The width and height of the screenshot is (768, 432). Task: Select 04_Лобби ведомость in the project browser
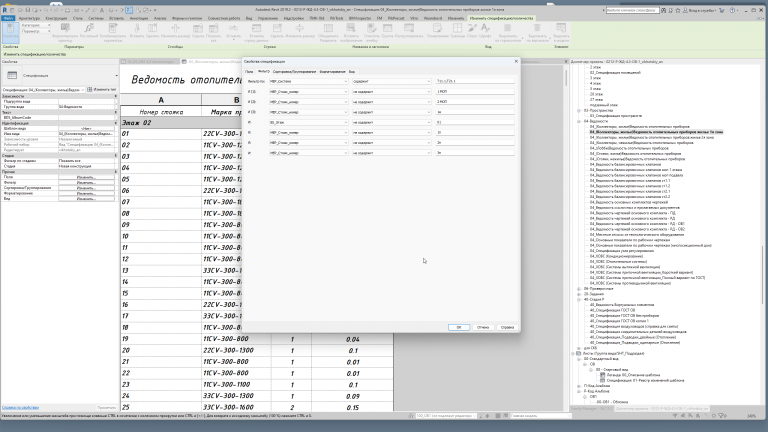tap(629, 148)
